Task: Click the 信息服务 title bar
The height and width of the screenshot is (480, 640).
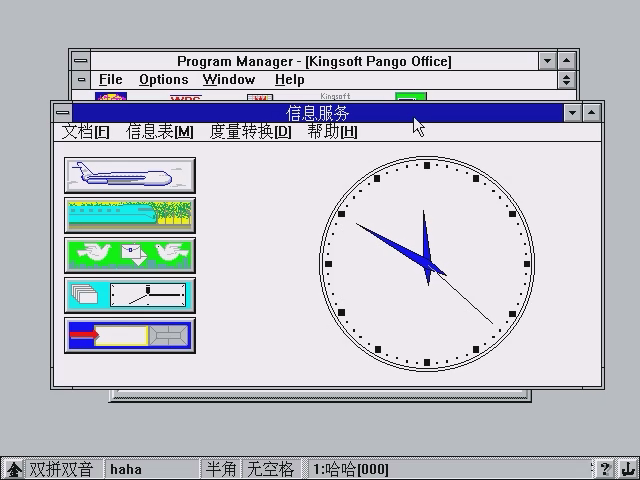Action: pos(318,113)
